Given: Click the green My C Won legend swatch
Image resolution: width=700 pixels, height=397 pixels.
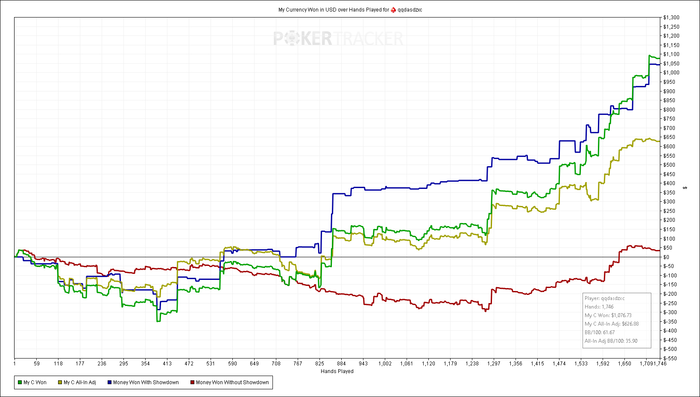Looking at the screenshot, I should coord(19,383).
